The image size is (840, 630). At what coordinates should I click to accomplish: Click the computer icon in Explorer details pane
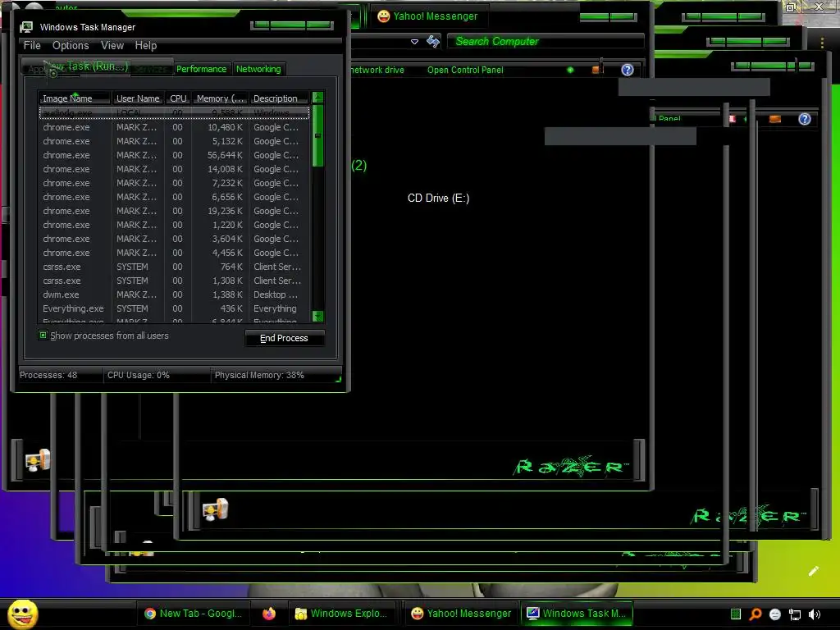coord(38,460)
